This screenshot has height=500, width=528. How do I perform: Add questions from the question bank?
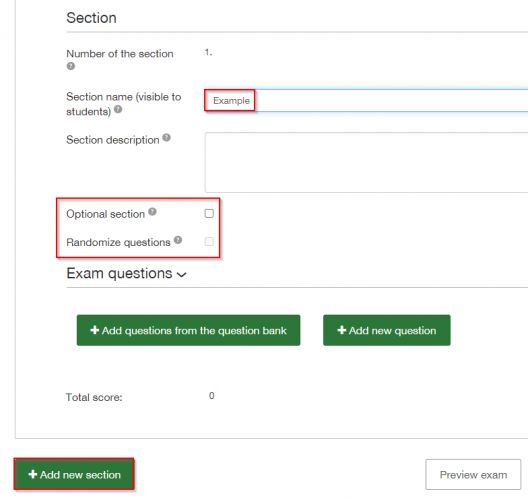point(189,330)
